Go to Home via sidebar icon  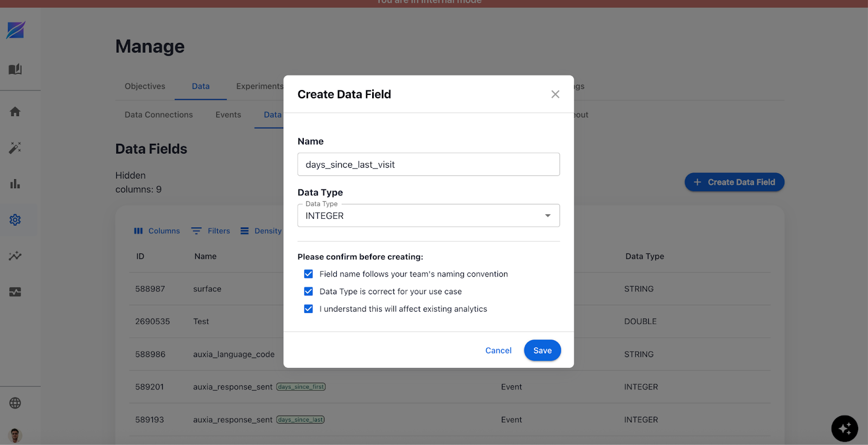point(15,111)
